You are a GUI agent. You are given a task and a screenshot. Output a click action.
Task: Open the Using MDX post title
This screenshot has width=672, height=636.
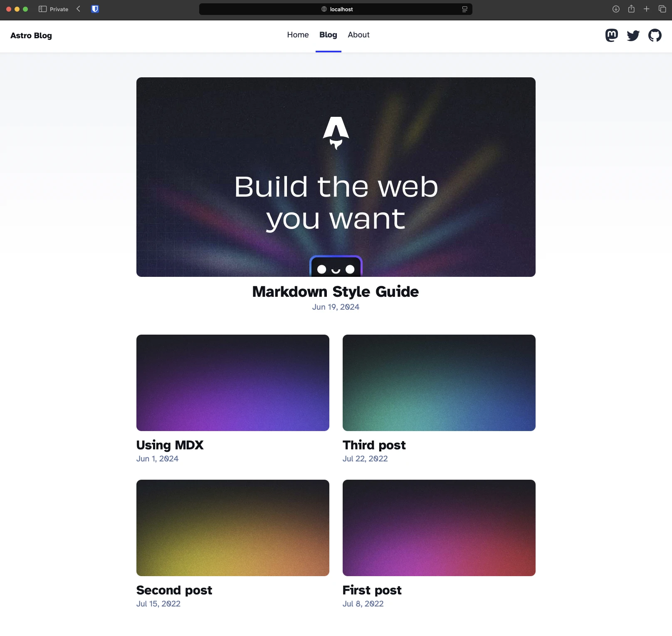click(x=170, y=445)
